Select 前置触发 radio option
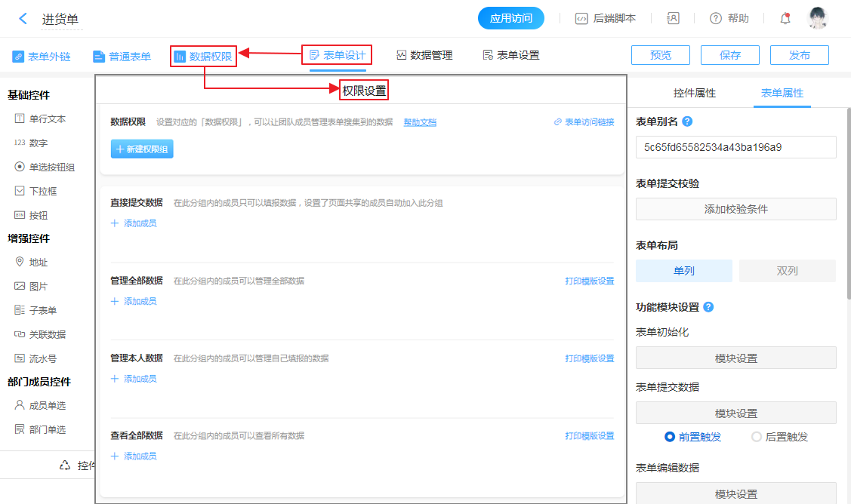 [x=669, y=437]
